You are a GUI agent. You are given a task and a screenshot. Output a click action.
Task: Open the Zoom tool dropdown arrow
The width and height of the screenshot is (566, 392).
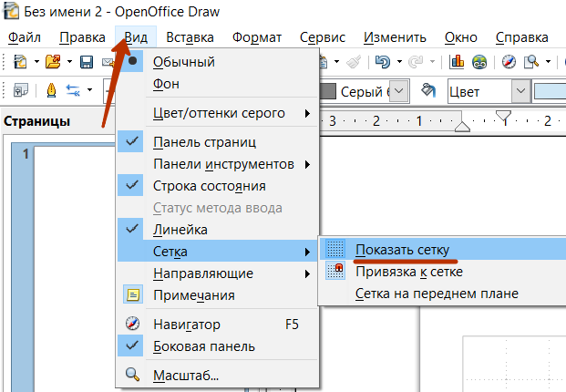[548, 62]
